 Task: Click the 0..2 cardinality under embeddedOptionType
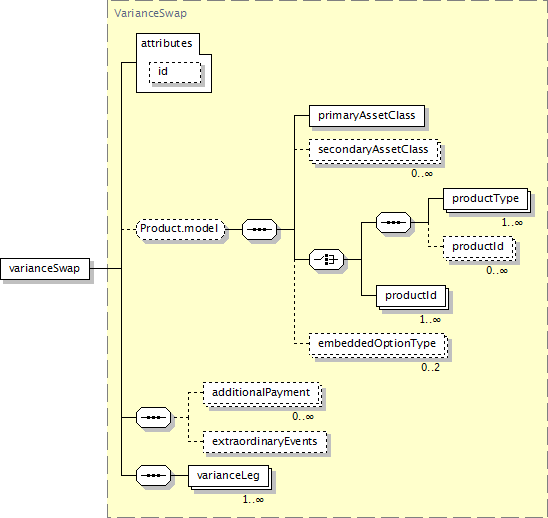click(x=430, y=367)
